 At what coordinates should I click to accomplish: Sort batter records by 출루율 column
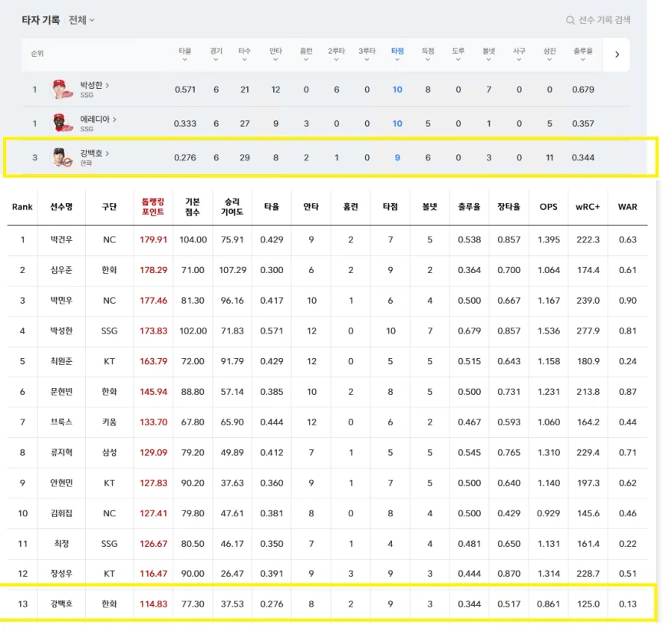click(x=582, y=51)
